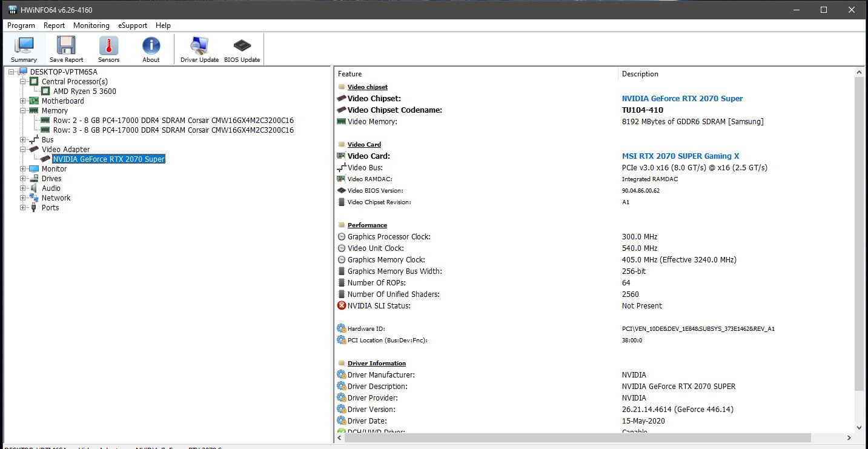868x449 pixels.
Task: Expand the Monitor tree node
Action: pos(23,169)
